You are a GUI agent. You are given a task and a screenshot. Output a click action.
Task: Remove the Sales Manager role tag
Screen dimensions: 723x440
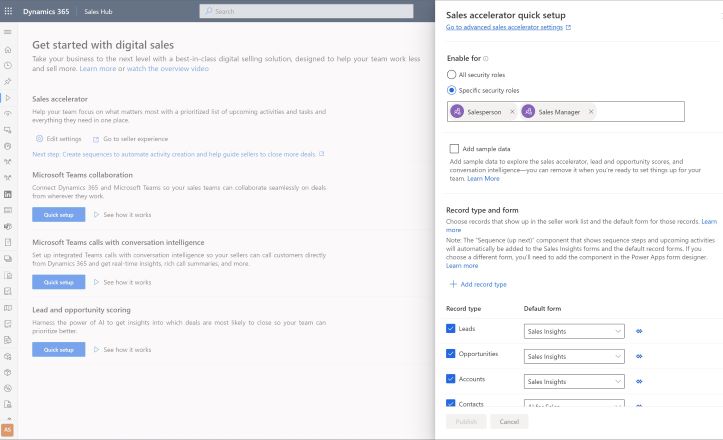pos(591,112)
